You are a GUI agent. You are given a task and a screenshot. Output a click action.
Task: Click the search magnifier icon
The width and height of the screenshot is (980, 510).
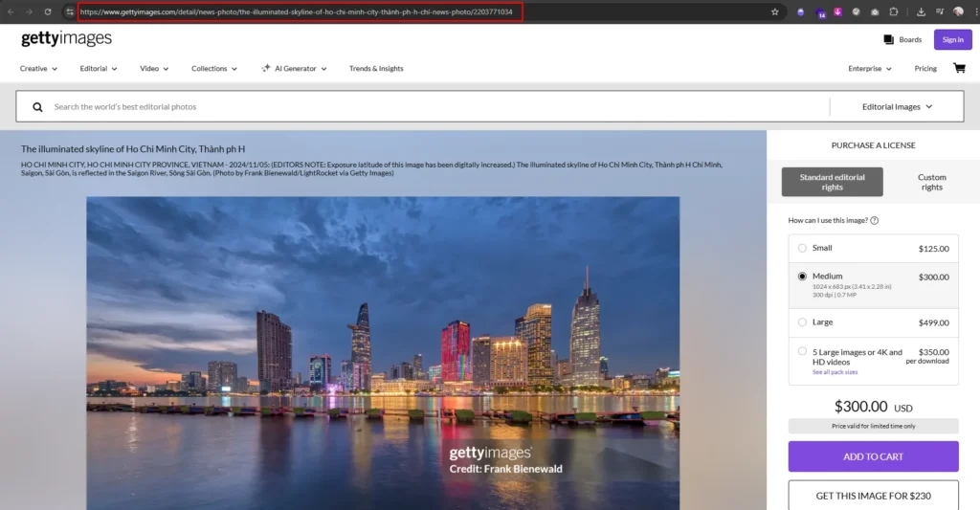[37, 107]
